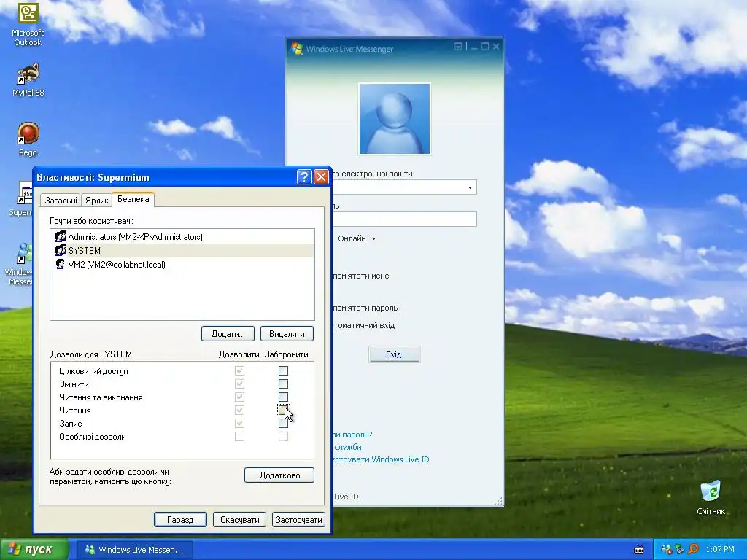Click the on-screen keyboard icon in the taskbar
This screenshot has width=747, height=560.
pyautogui.click(x=639, y=550)
